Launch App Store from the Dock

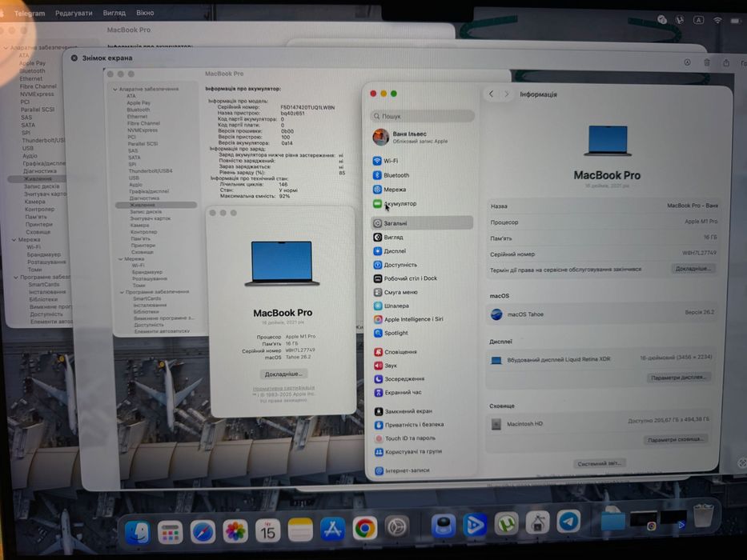coord(332,529)
